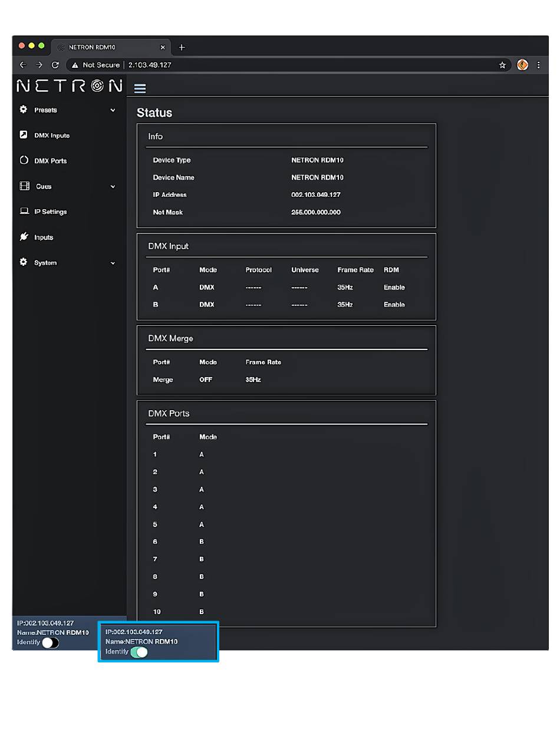Click Frame Rate 35Hz for port A
Screen dimensions: 560x752
point(345,288)
